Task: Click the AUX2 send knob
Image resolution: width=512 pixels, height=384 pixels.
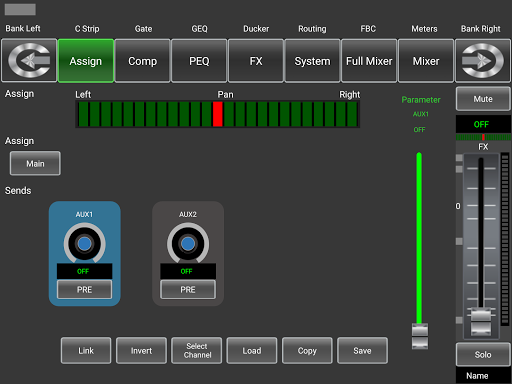Action: [x=188, y=244]
